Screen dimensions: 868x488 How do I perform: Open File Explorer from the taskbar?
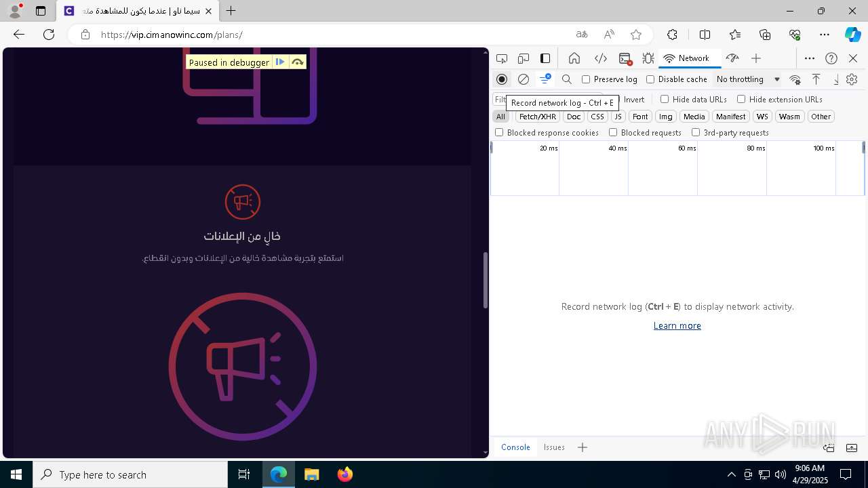point(311,474)
